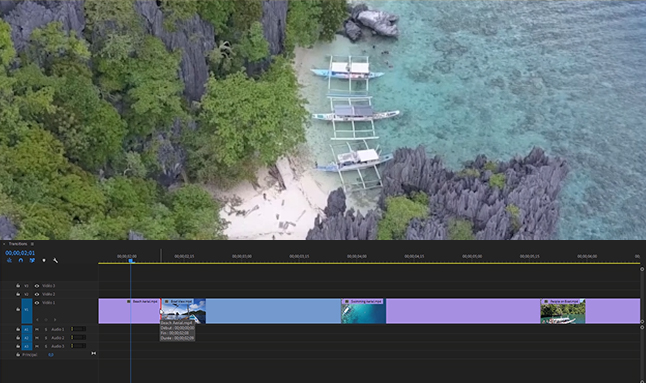646x383 pixels.
Task: Click the playhead timecode 00;00;02;01
Action: [20, 253]
